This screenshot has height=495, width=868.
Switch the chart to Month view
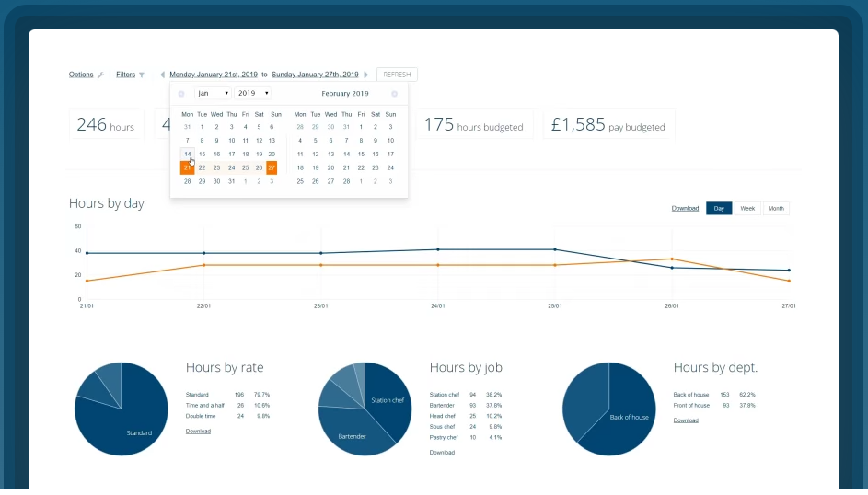tap(776, 209)
